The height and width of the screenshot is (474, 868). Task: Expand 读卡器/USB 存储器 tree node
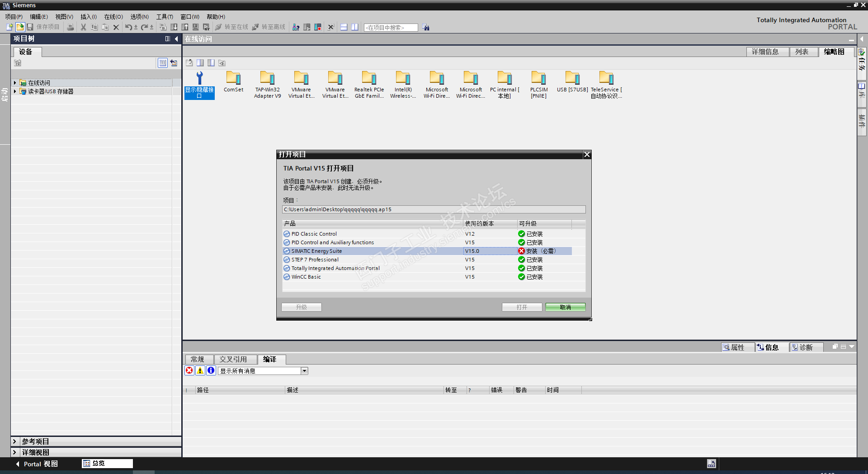tap(15, 91)
